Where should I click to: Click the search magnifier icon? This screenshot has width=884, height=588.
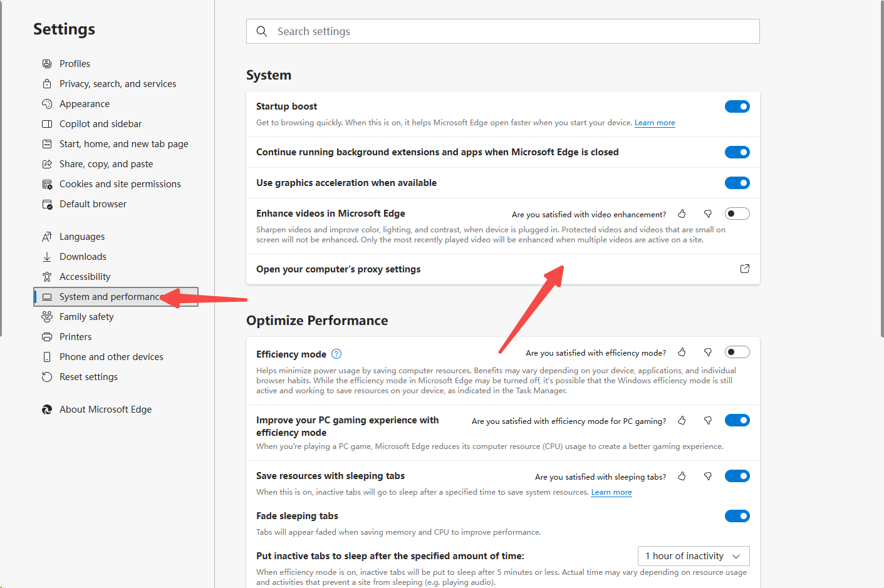click(x=262, y=31)
